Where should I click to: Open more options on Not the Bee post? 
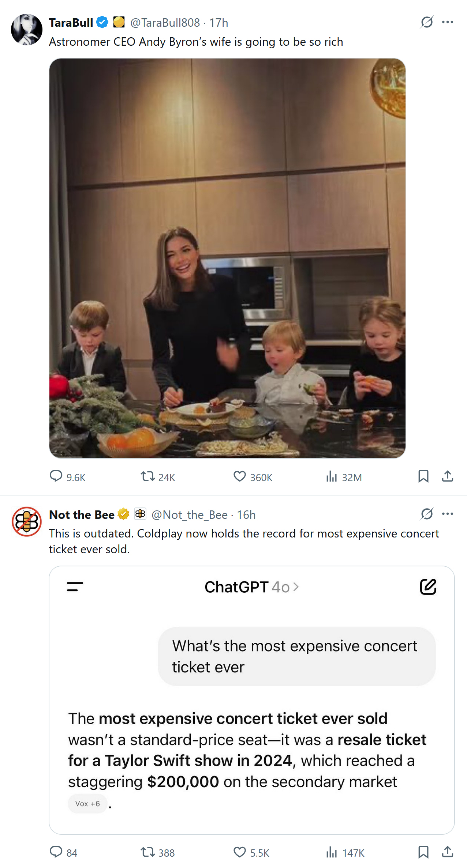448,514
